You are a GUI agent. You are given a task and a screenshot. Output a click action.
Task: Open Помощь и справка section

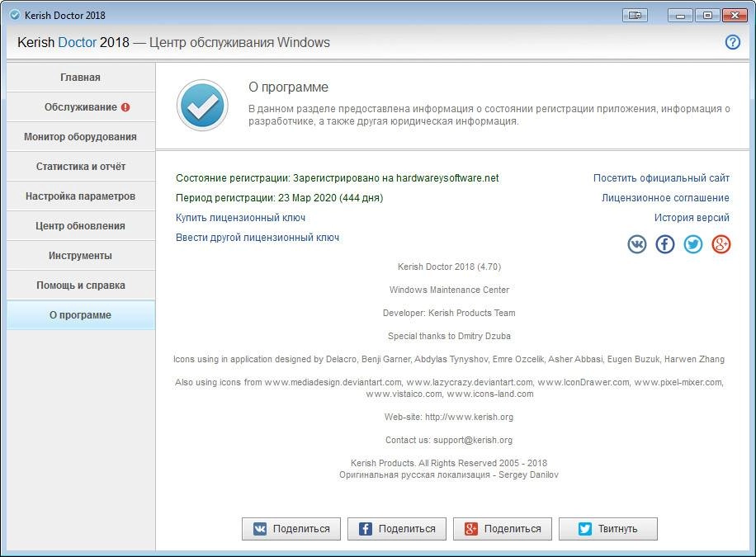pyautogui.click(x=81, y=285)
